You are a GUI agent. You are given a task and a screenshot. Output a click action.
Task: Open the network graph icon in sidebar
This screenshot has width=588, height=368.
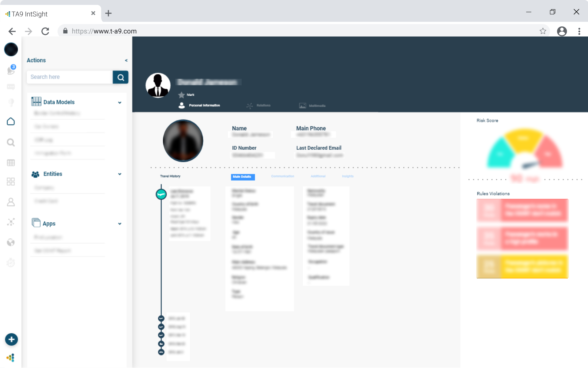point(11,222)
